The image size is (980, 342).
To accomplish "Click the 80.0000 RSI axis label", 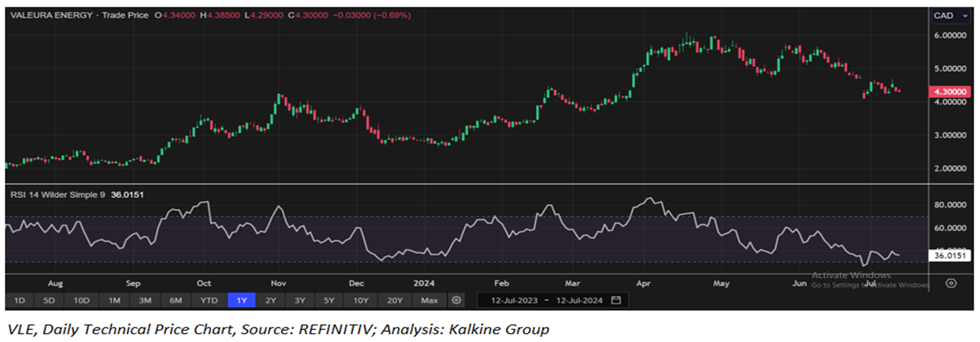I will [x=950, y=206].
